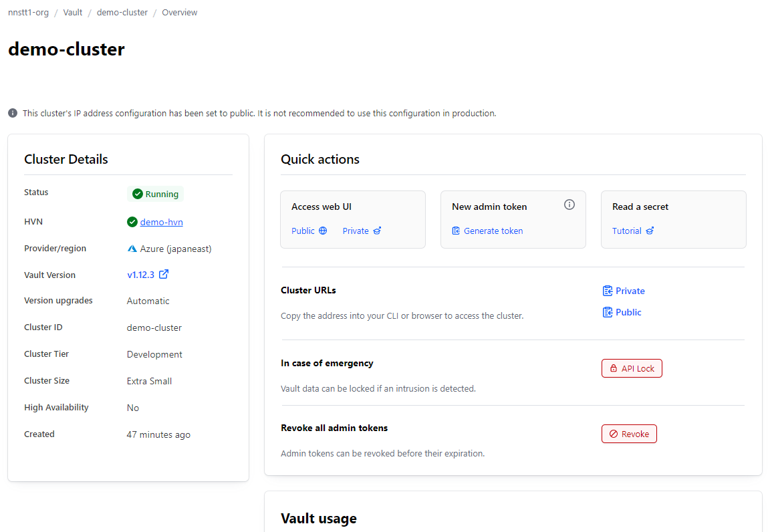The image size is (770, 532).
Task: Click the 47 minutes ago created value
Action: 158,434
